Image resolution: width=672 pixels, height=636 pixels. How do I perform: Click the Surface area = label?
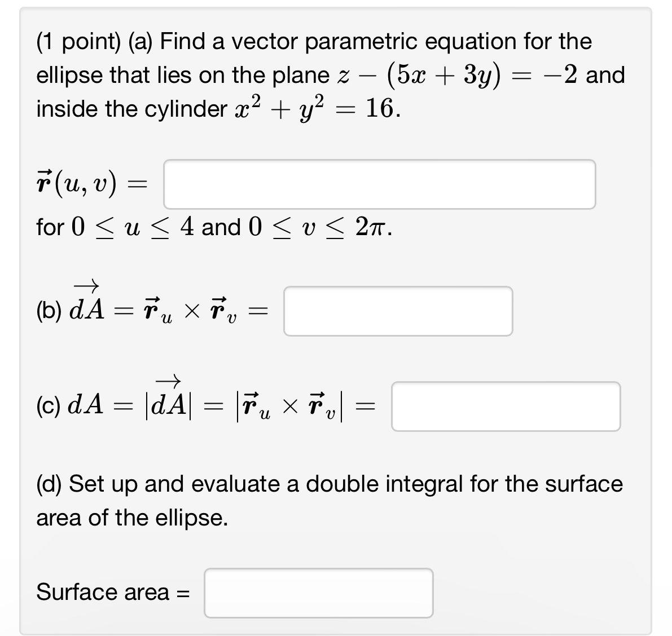point(112,591)
